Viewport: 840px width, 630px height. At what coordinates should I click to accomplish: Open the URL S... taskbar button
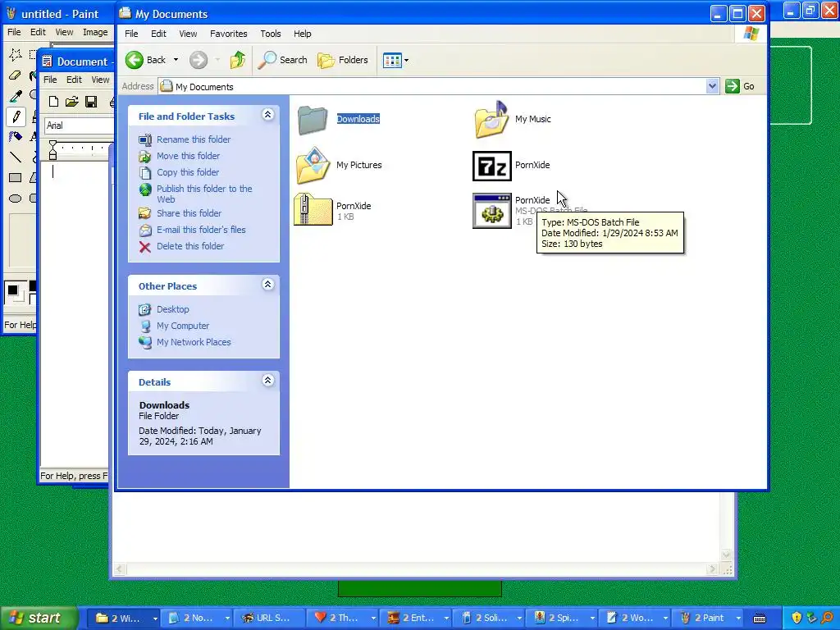tap(269, 619)
